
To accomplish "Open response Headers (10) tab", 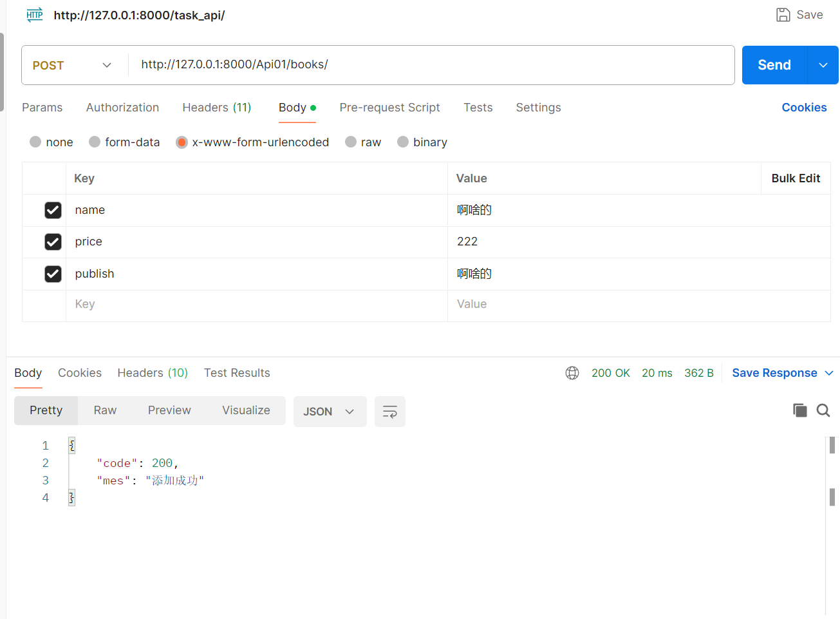I will click(153, 373).
